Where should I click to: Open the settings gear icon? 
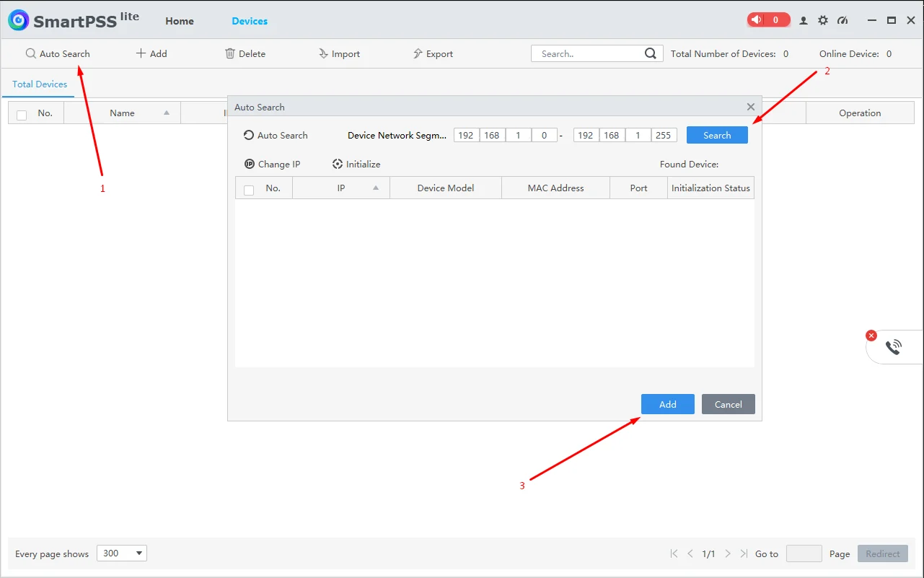click(823, 20)
